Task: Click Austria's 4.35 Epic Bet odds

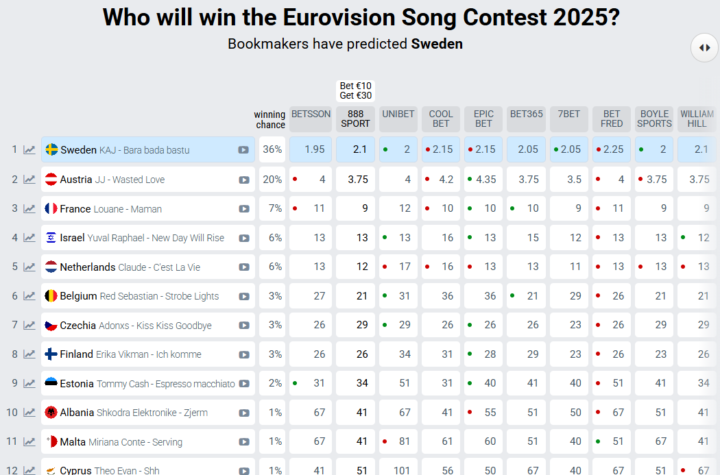Action: (483, 179)
